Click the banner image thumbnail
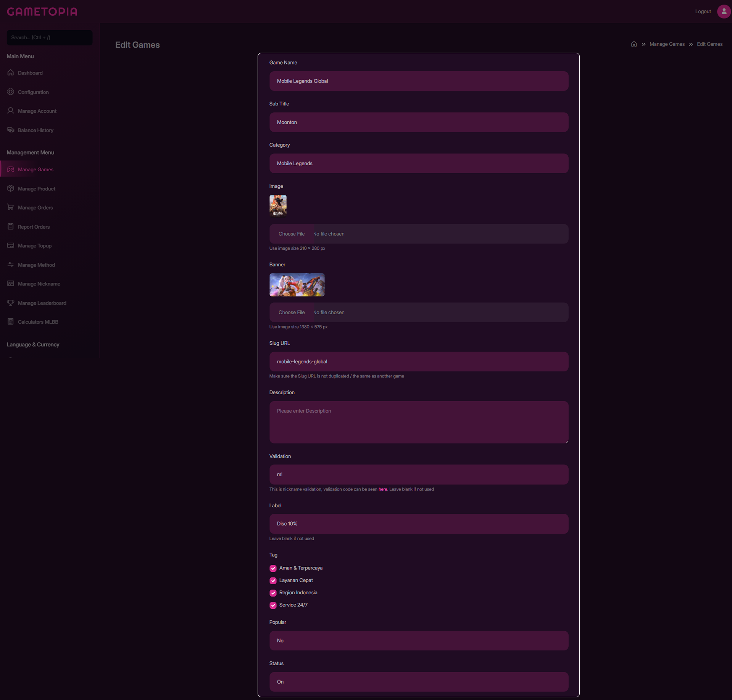732x700 pixels. tap(297, 285)
